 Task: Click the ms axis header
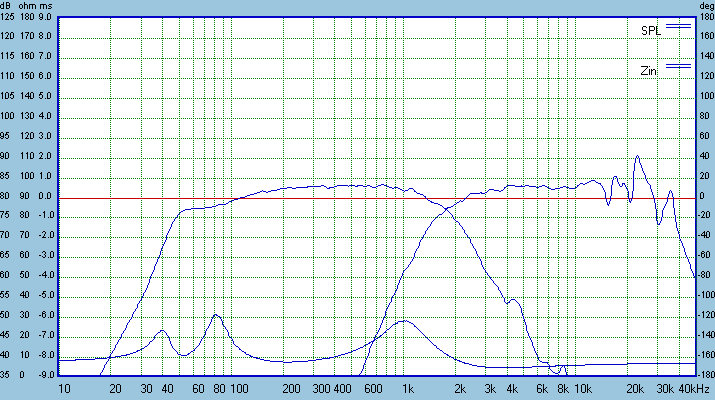pyautogui.click(x=48, y=6)
